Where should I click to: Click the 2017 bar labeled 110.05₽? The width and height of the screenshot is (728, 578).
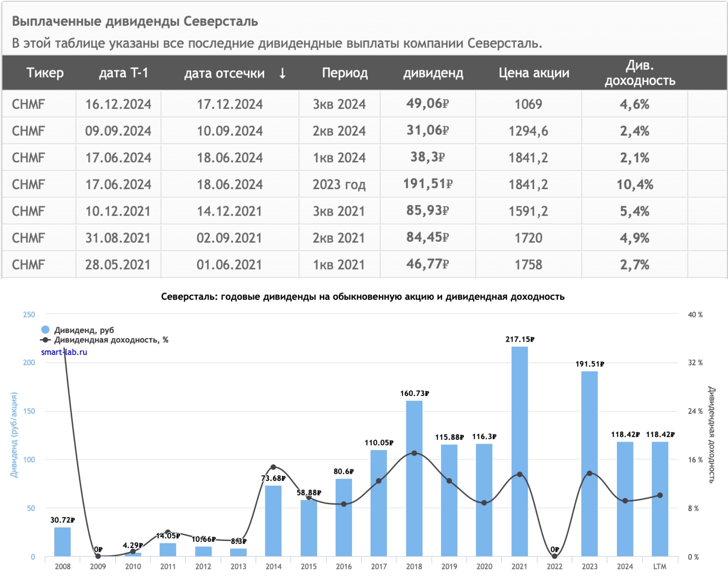tap(379, 503)
